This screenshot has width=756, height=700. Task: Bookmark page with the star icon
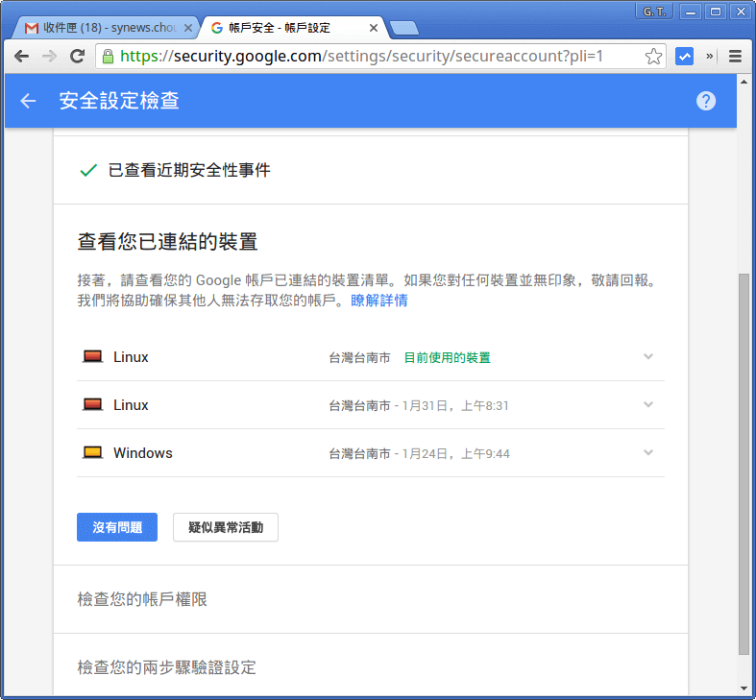pos(653,57)
